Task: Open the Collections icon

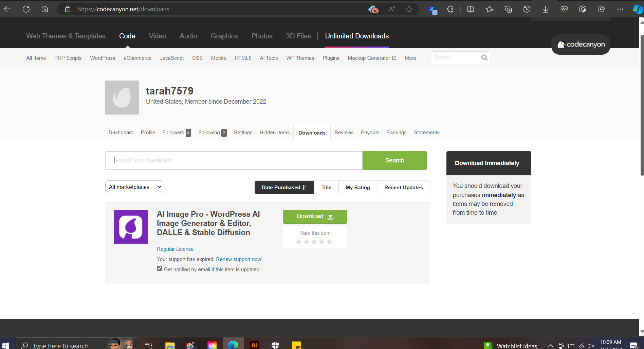Action: [508, 9]
